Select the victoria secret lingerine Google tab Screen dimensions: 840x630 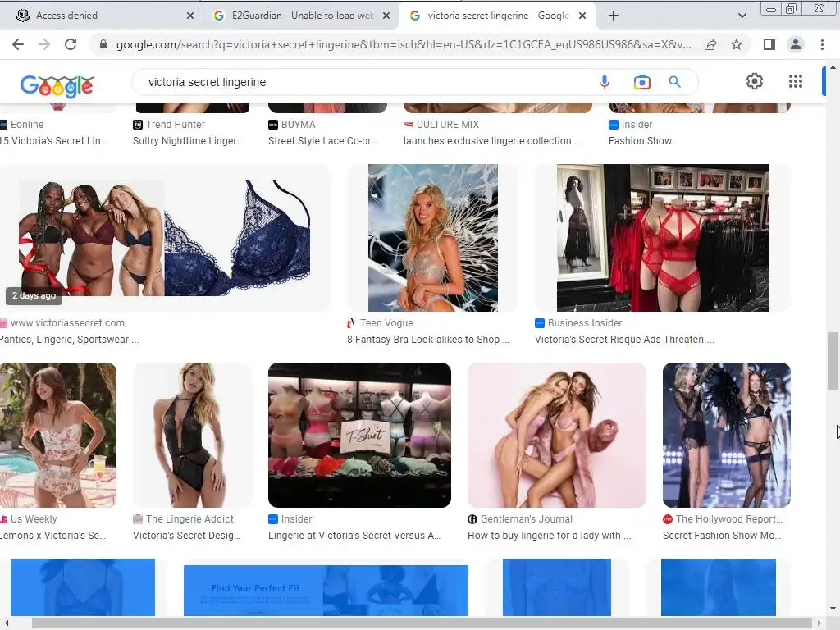pos(495,16)
